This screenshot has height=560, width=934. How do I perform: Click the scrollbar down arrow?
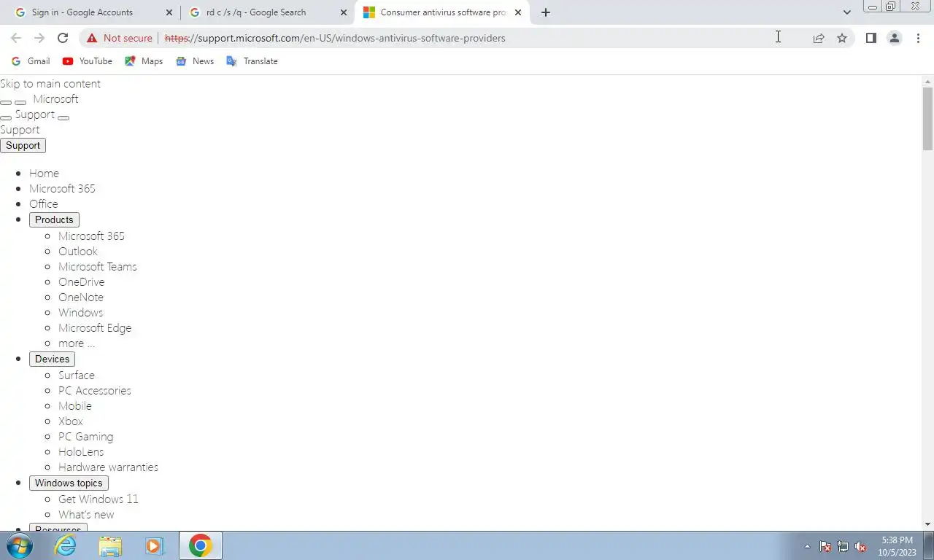coord(927,524)
